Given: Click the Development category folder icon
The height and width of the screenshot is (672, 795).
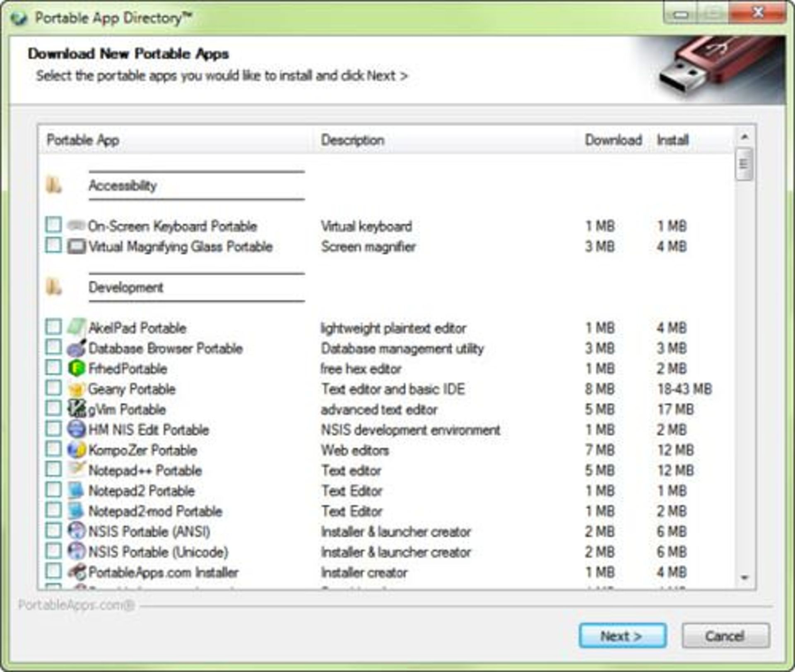Looking at the screenshot, I should pos(53,287).
